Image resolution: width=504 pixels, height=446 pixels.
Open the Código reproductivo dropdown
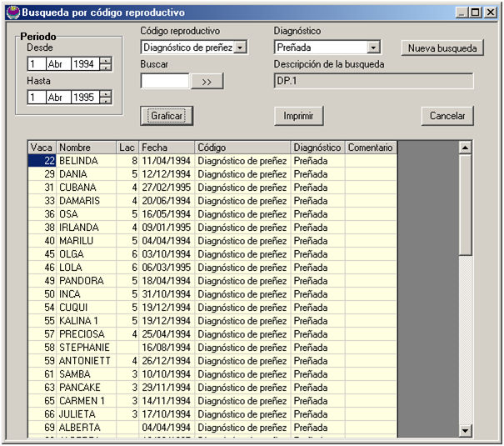coord(240,48)
